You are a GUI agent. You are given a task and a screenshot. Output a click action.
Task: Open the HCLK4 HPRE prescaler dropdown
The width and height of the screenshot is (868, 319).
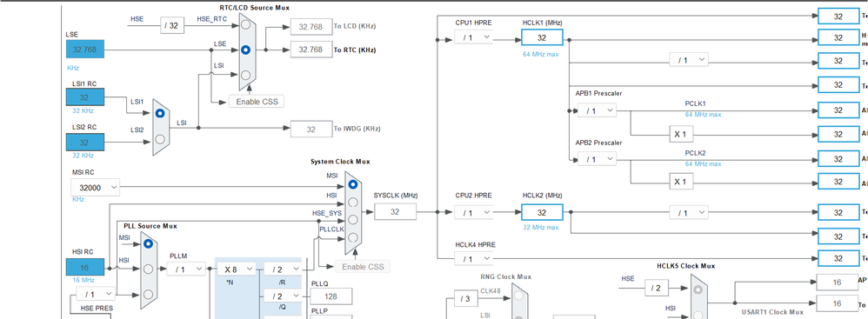tap(473, 258)
